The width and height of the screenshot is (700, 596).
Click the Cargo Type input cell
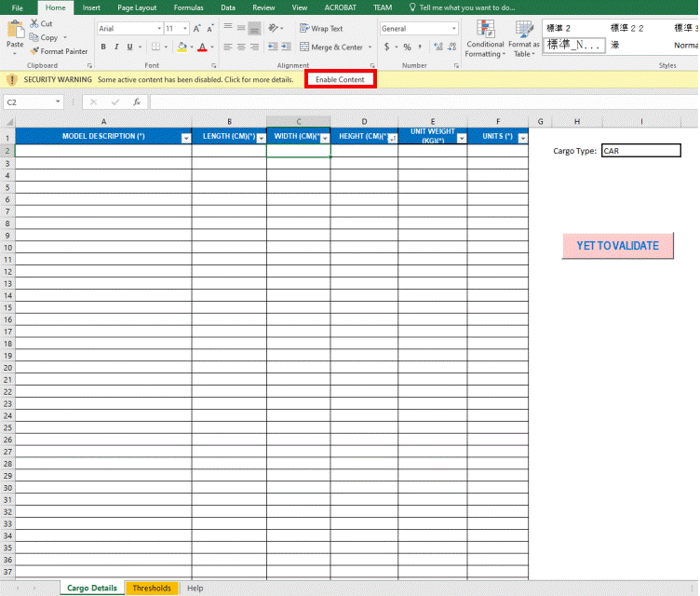click(x=640, y=151)
